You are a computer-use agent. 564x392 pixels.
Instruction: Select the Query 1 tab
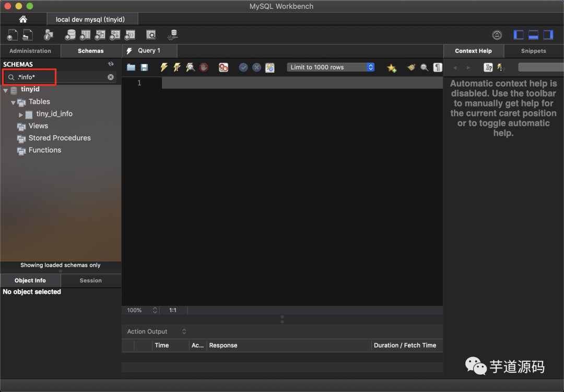pos(149,51)
